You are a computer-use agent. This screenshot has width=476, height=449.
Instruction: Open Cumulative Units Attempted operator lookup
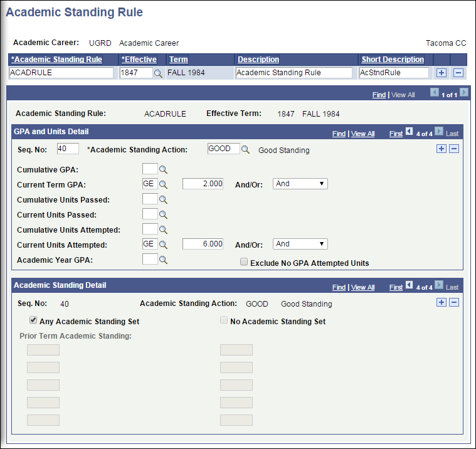click(x=163, y=230)
